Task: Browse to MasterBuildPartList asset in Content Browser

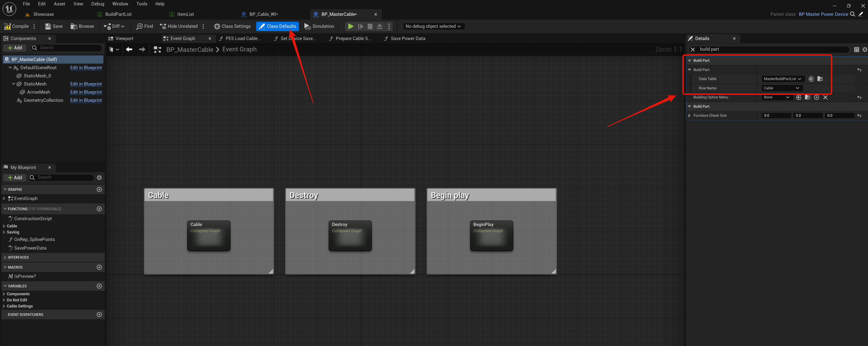Action: point(820,79)
